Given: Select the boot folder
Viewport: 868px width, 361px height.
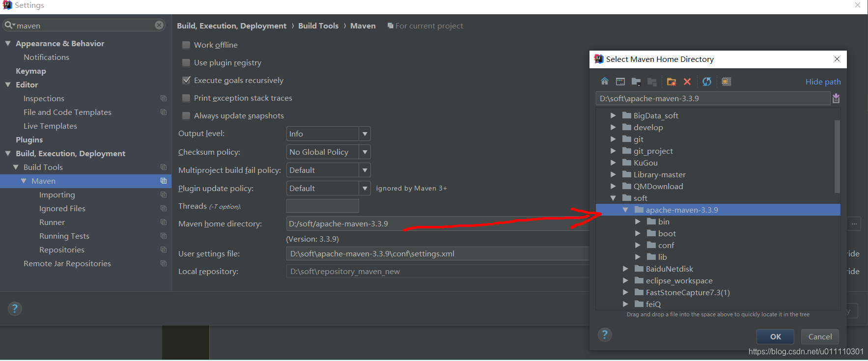Looking at the screenshot, I should click(x=667, y=233).
